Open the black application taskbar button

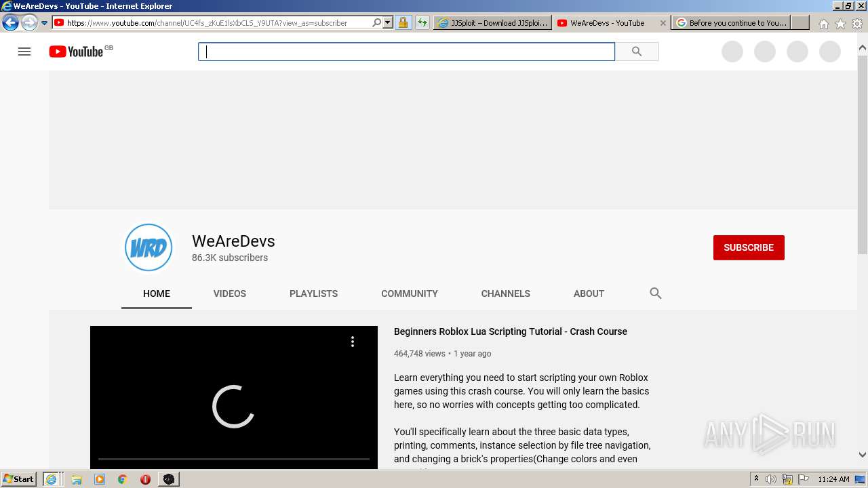(168, 479)
